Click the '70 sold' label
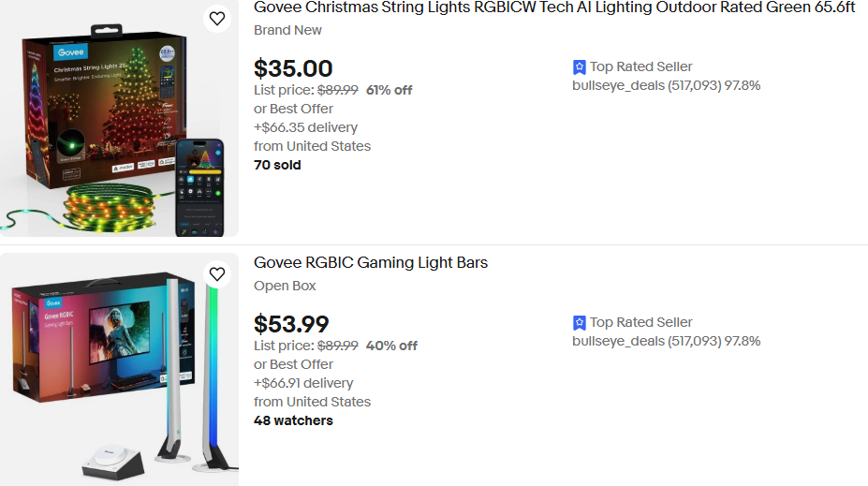Screen dimensions: 868x486 tap(277, 165)
